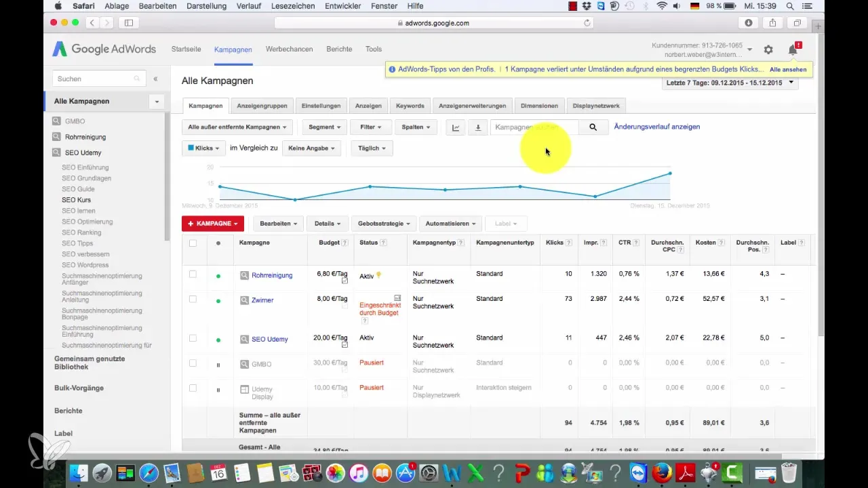868x488 pixels.
Task: Download the campaign report icon
Action: (x=477, y=127)
